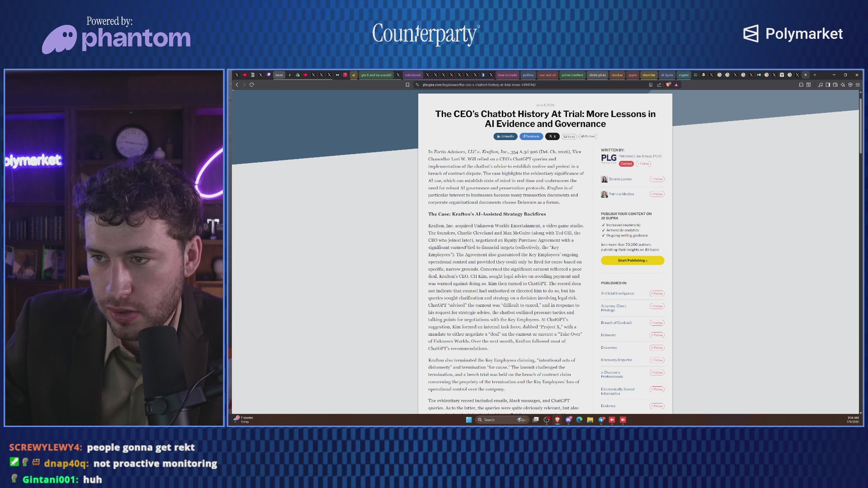868x488 pixels.
Task: Select the 'intro' tab group label
Action: 279,75
